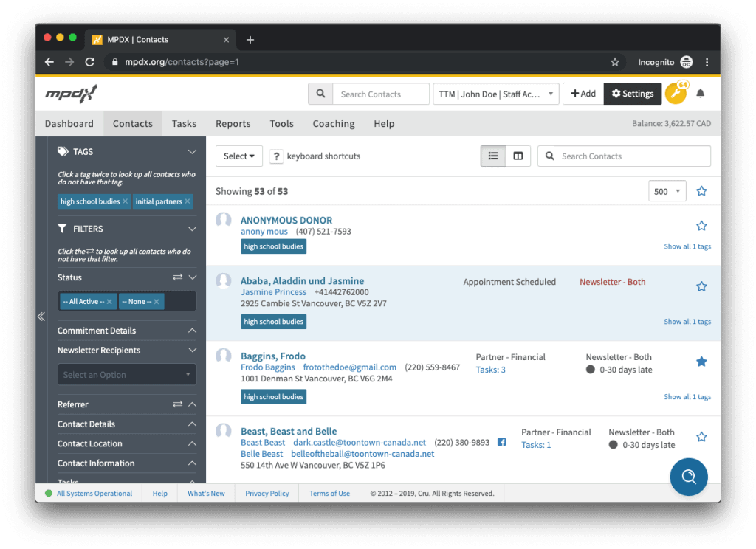The width and height of the screenshot is (756, 549).
Task: Show all tags for ANONYMOUS DONOR
Action: tap(687, 246)
